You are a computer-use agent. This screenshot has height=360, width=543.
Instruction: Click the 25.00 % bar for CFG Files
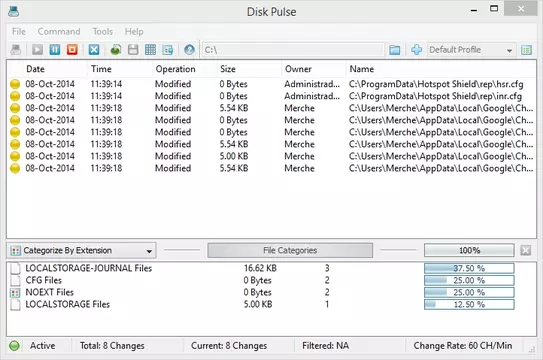click(x=469, y=280)
